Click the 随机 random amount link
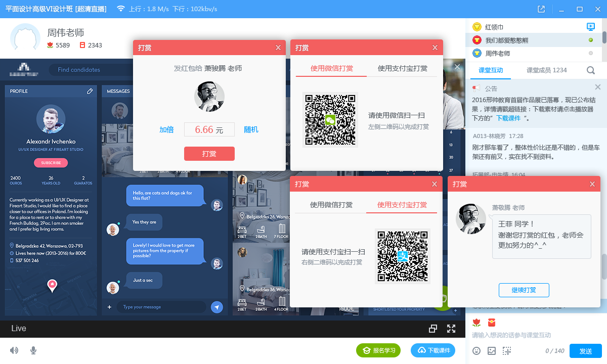The width and height of the screenshot is (607, 364). tap(251, 129)
